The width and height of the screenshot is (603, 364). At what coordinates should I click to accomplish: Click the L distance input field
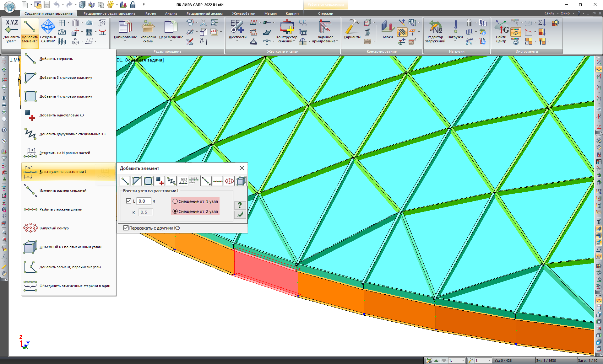click(144, 201)
